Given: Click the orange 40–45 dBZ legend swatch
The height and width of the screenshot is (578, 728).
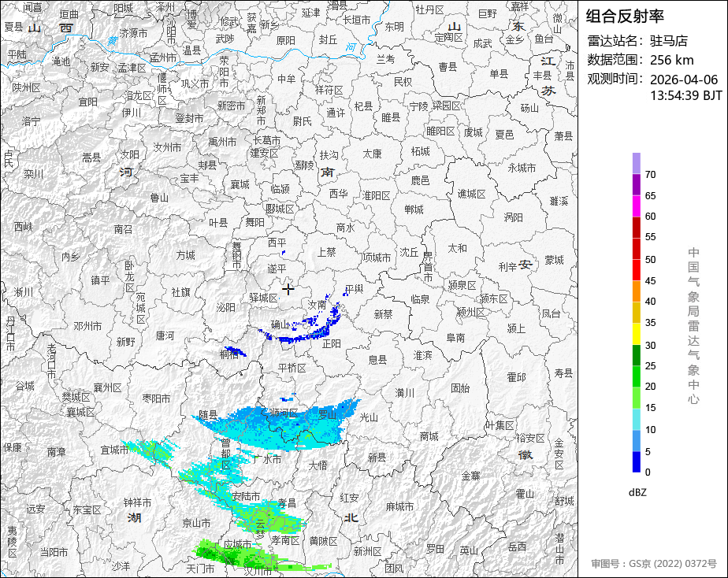Looking at the screenshot, I should [636, 291].
